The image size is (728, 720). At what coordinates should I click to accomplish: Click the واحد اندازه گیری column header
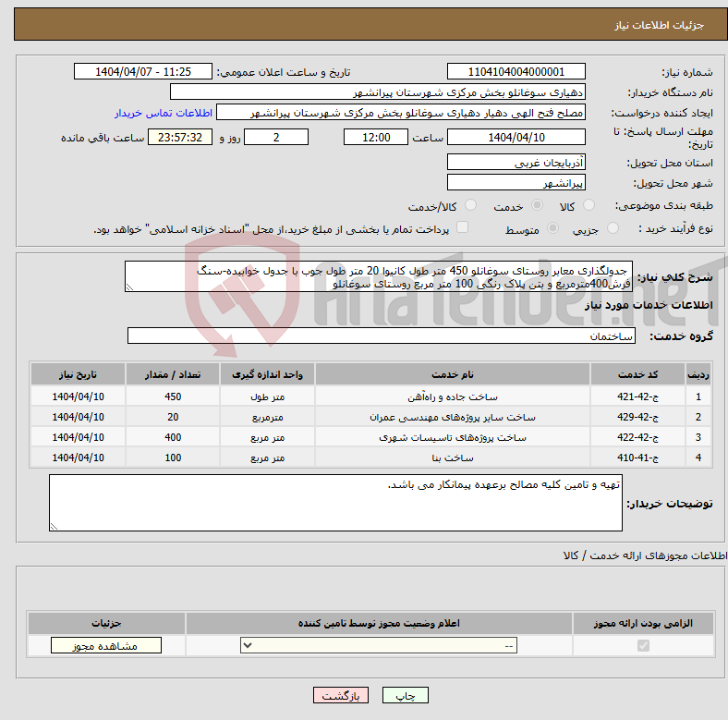(267, 374)
